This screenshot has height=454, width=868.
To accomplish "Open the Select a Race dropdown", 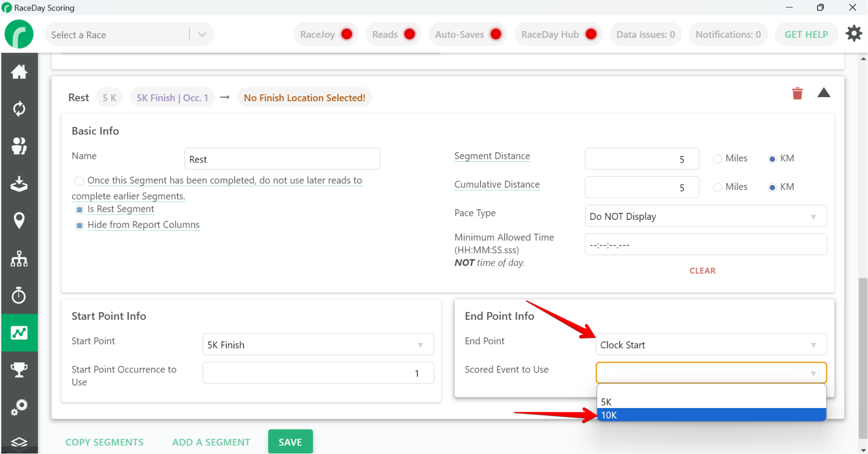I will click(x=129, y=34).
